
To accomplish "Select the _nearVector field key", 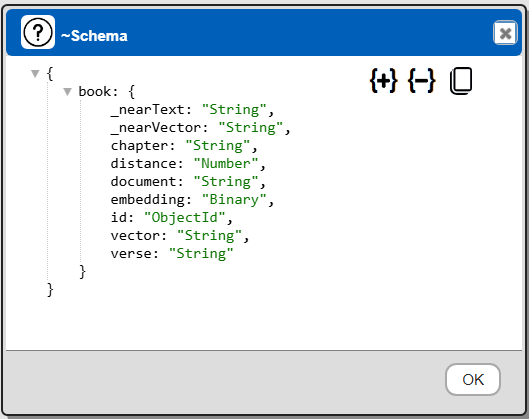I will [x=156, y=128].
